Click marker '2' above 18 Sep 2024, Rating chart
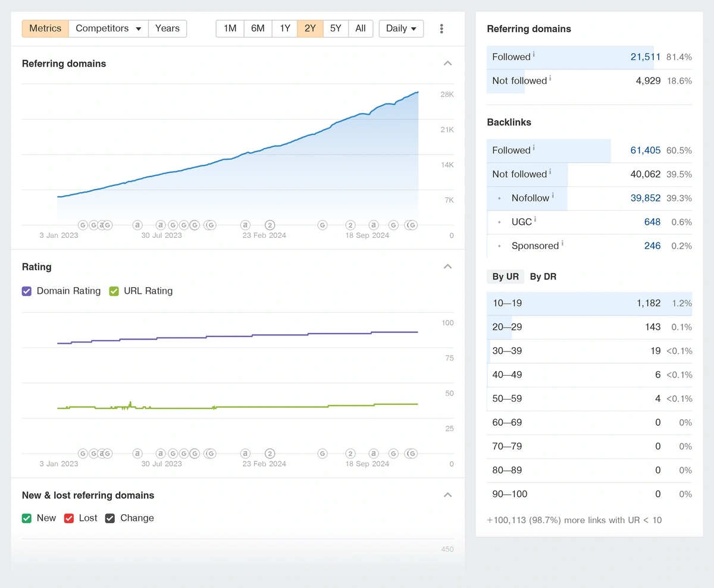Viewport: 714px width, 588px height. click(350, 454)
